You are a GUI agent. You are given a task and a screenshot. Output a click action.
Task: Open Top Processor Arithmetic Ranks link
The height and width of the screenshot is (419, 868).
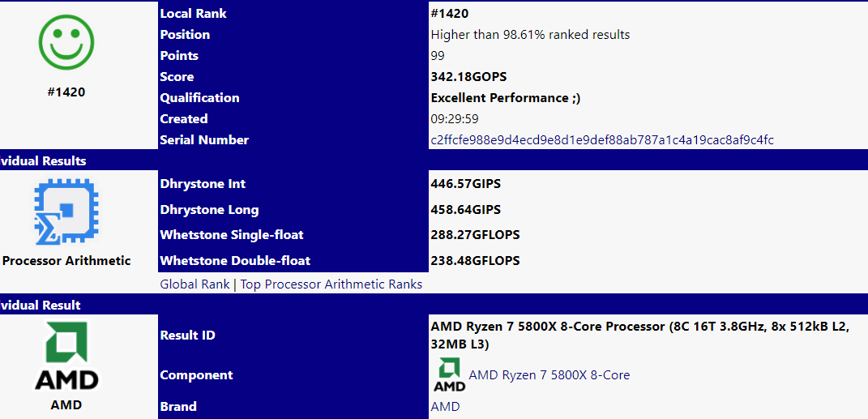click(x=331, y=284)
